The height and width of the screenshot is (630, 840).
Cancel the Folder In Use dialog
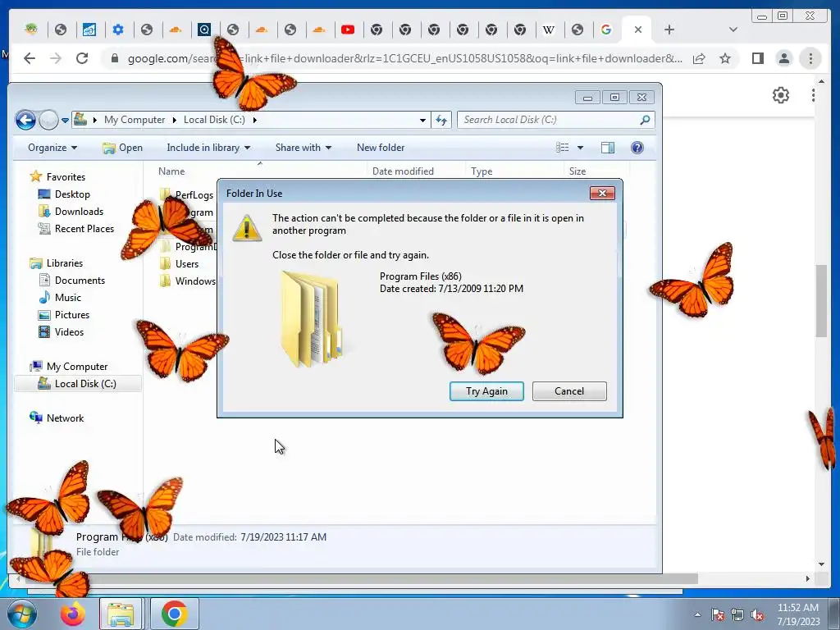[x=569, y=391]
